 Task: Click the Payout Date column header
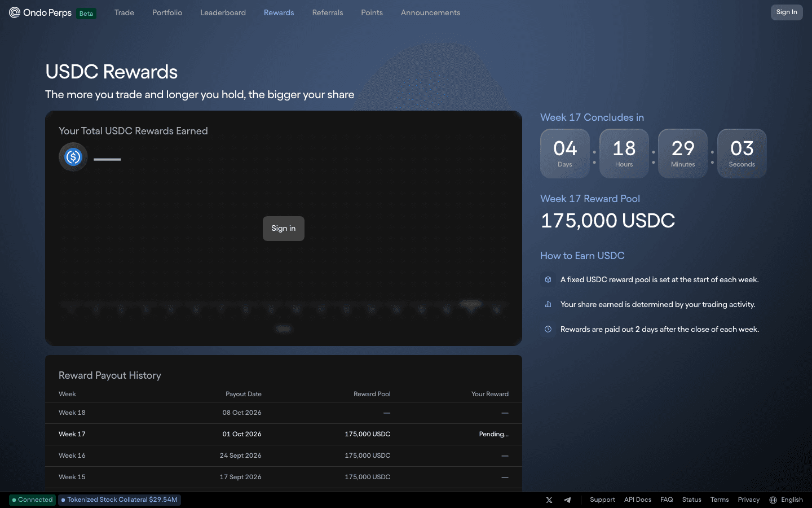[244, 394]
